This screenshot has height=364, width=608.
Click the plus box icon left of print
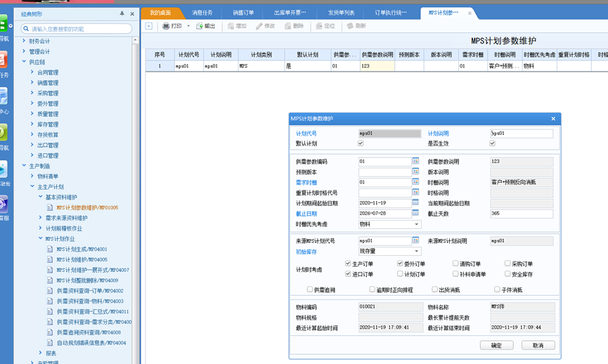coord(149,26)
